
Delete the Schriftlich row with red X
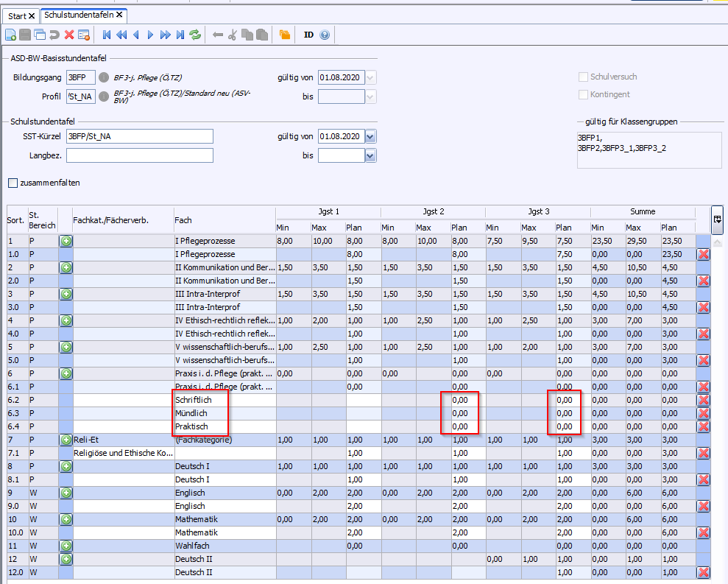(703, 400)
